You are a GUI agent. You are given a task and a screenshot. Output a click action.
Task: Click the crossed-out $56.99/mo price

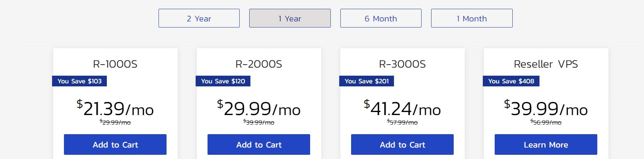[546, 122]
